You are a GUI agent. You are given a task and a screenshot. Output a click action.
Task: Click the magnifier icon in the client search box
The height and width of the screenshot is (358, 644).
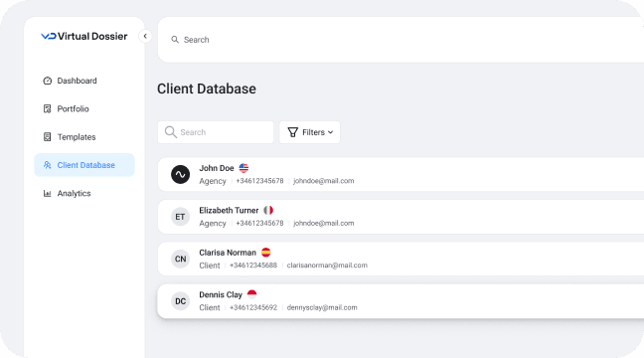[171, 132]
